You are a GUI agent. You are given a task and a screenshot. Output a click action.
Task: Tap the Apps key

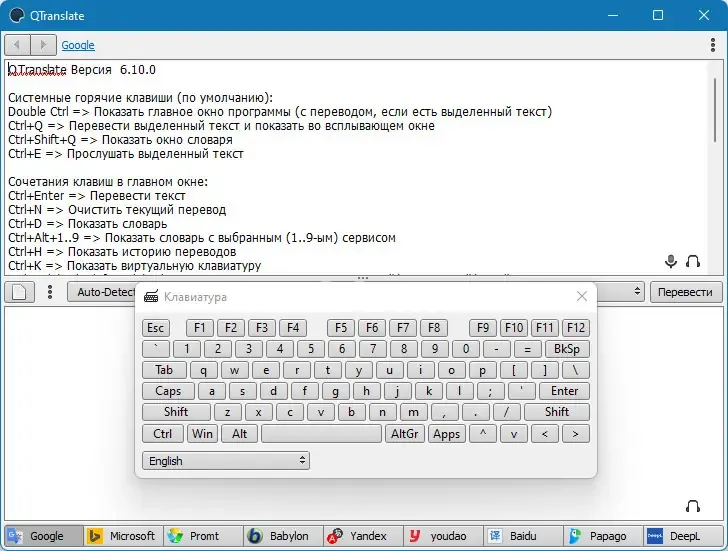tap(447, 434)
